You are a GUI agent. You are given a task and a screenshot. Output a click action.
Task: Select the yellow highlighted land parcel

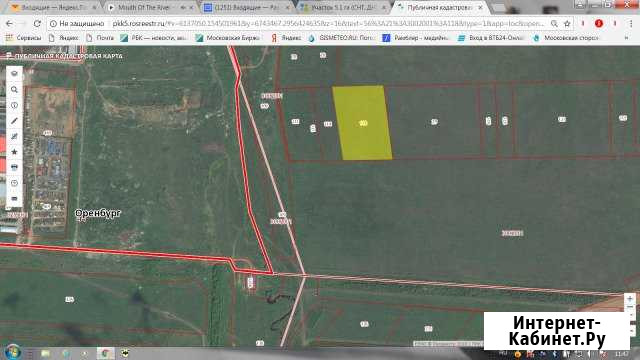point(362,122)
